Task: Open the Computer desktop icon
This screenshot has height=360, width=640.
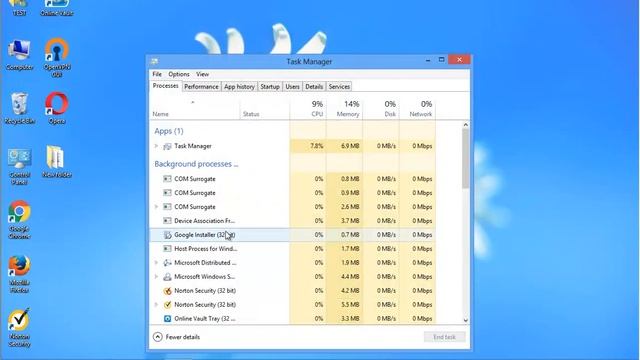Action: pos(19,55)
